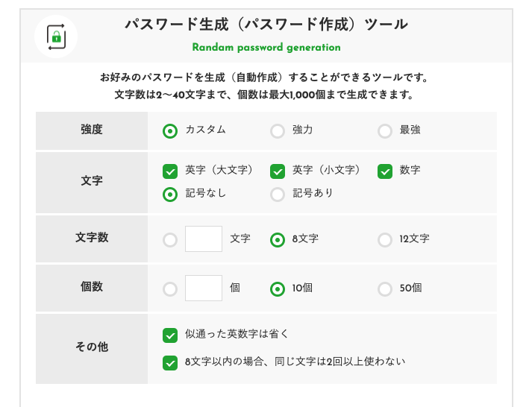The image size is (532, 407).
Task: Uncheck the 英字(大文字) checkbox
Action: (x=170, y=171)
